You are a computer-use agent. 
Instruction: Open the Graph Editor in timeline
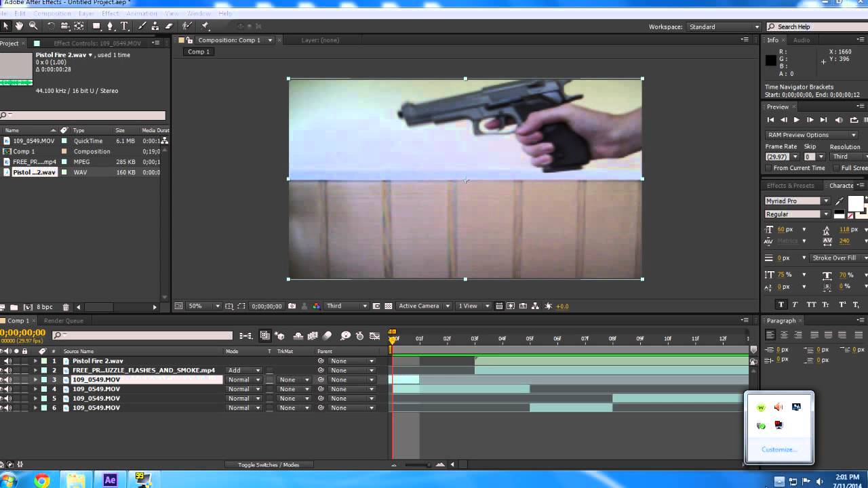[x=374, y=335]
